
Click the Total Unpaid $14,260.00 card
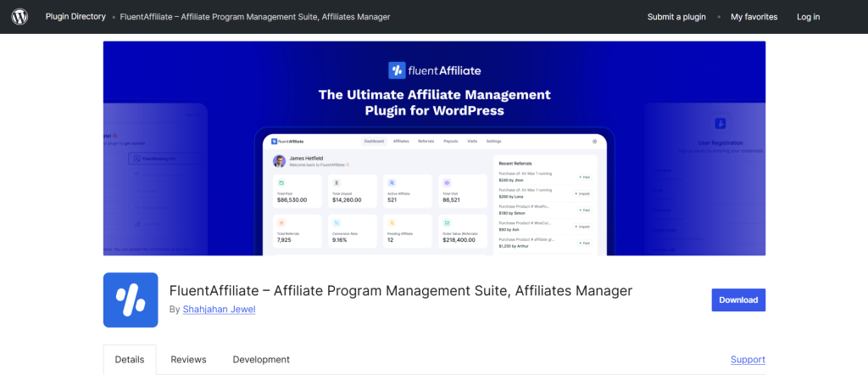point(353,191)
